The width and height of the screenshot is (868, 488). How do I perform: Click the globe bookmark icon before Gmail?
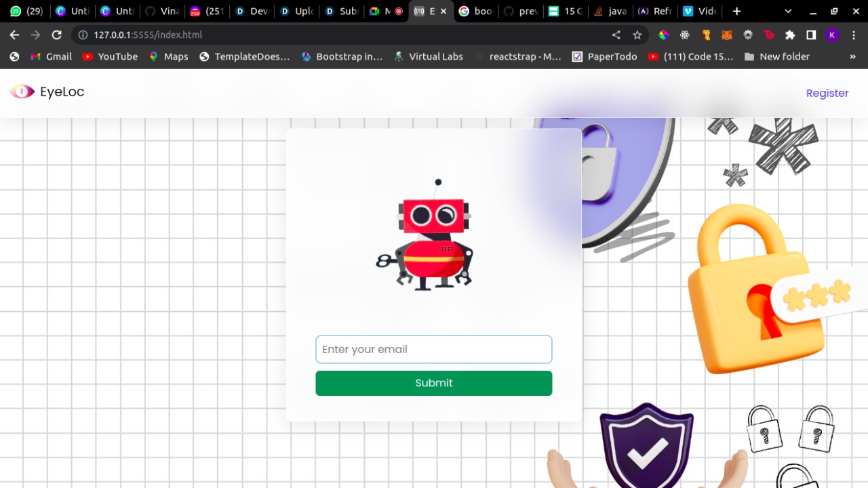click(x=14, y=56)
